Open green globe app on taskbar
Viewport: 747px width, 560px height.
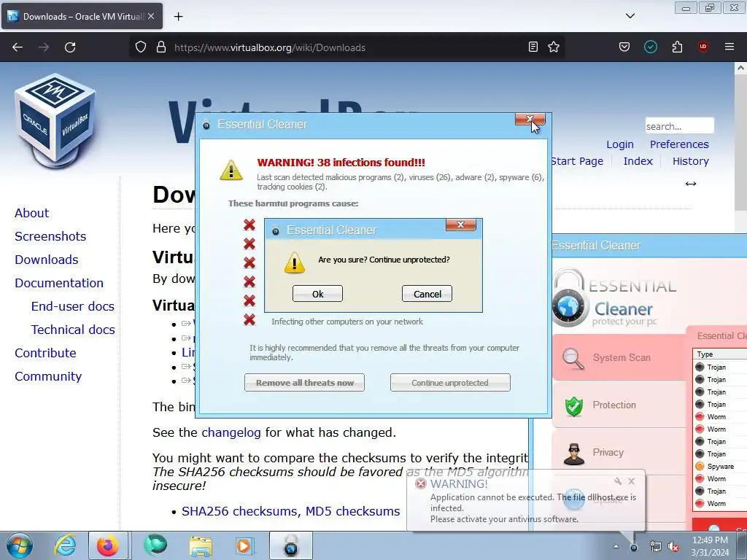(x=156, y=545)
